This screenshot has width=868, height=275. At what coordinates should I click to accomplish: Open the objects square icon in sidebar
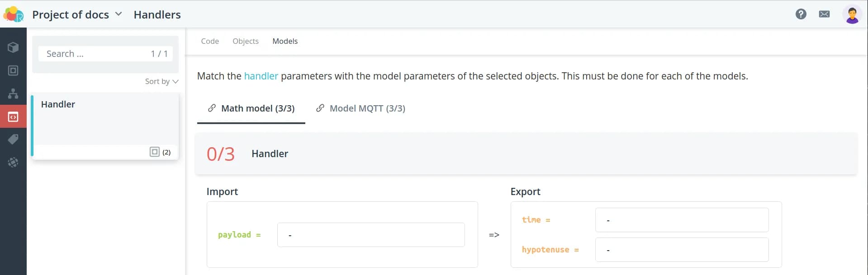click(13, 70)
